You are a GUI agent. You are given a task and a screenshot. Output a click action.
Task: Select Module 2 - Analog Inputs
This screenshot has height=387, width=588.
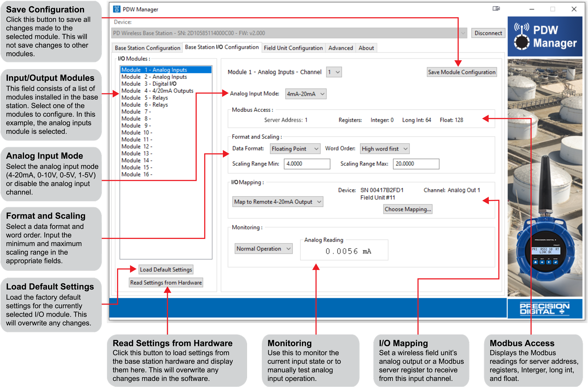166,77
